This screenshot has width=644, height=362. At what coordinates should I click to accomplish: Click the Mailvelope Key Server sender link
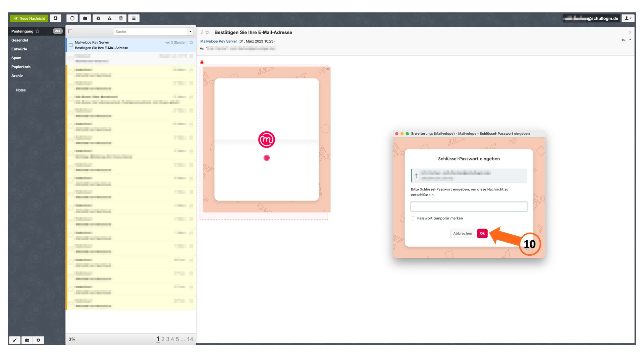[x=218, y=41]
